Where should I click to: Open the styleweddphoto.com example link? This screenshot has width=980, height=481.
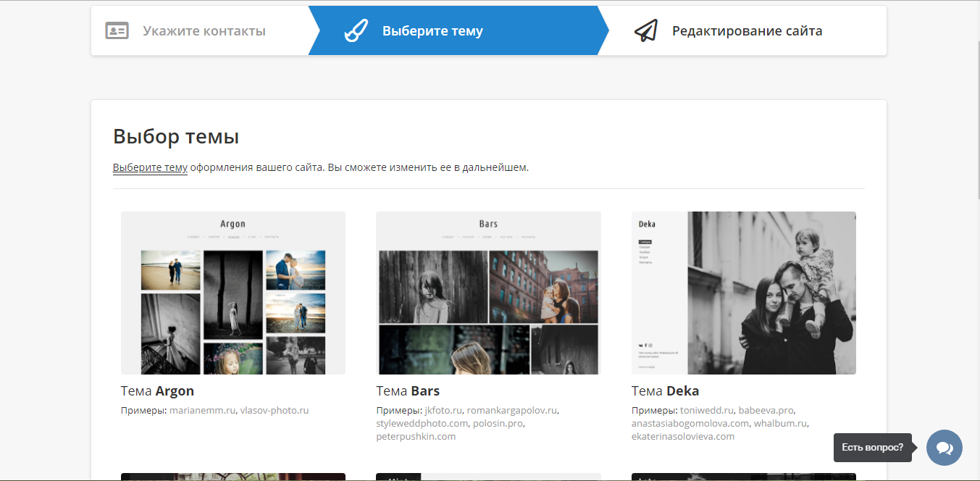coord(422,423)
